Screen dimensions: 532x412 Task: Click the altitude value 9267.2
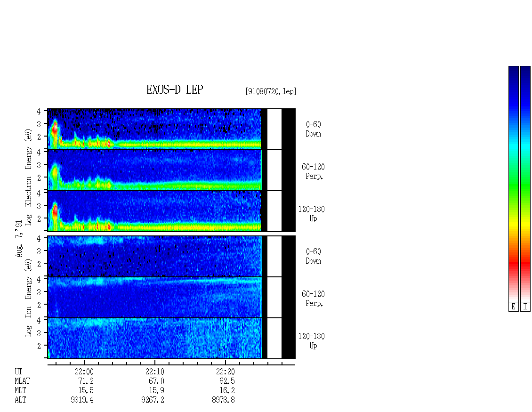tap(153, 400)
